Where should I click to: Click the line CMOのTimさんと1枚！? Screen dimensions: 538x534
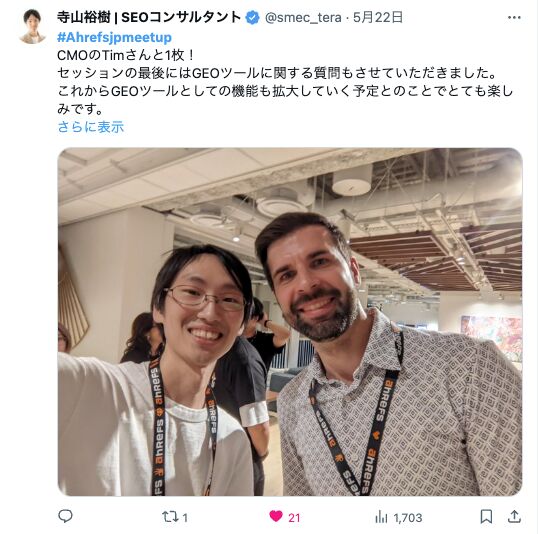tap(126, 55)
